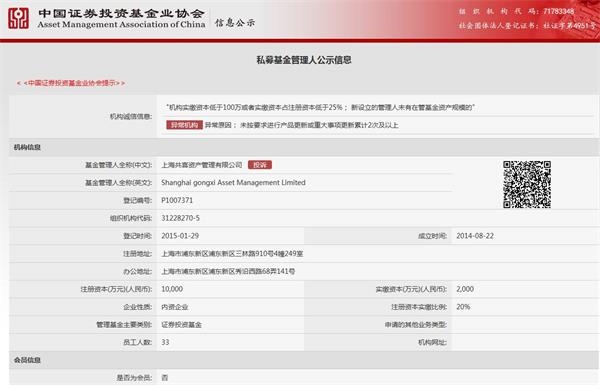
Task: Select the paid-in ratio value 20%
Action: tap(463, 307)
